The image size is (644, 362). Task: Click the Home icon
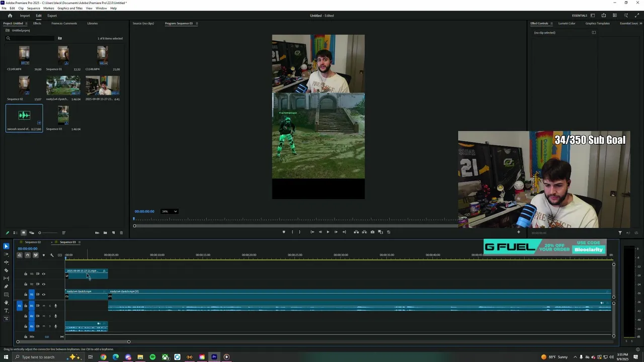point(10,16)
